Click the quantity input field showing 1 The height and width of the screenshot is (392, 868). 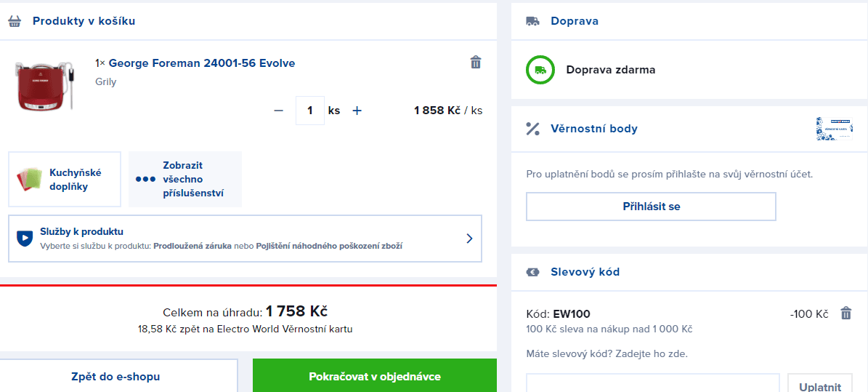click(x=310, y=111)
